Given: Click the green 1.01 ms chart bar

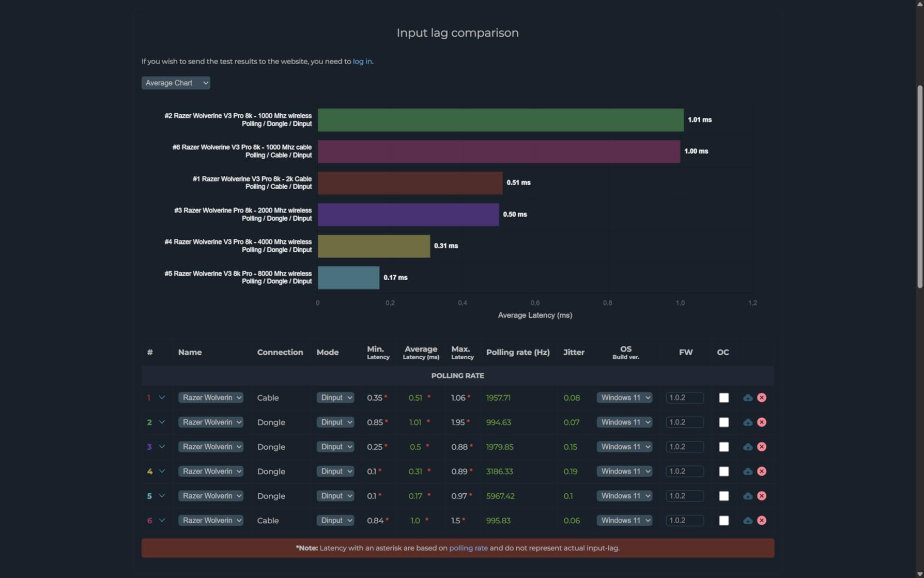Looking at the screenshot, I should [500, 120].
